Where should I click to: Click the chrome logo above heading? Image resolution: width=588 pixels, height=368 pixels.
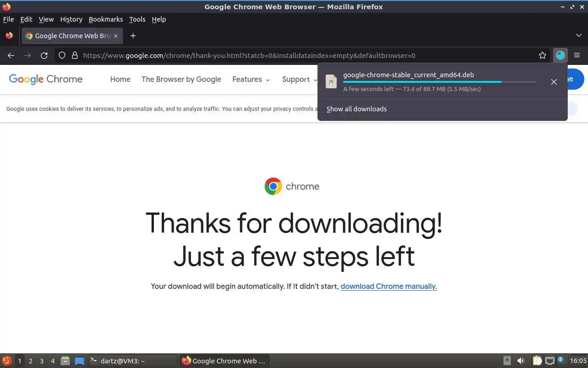tap(292, 186)
